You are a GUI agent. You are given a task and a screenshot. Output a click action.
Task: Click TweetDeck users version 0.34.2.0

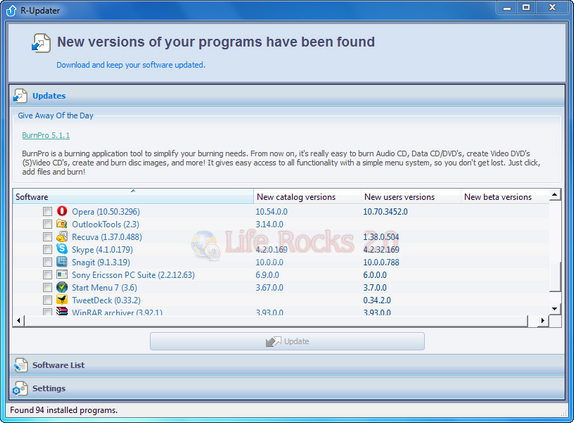[377, 300]
